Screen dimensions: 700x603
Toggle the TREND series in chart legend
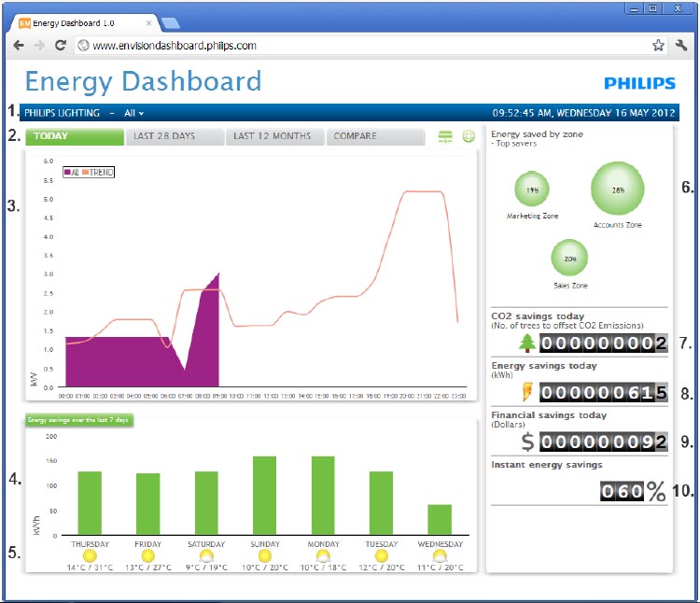(98, 173)
